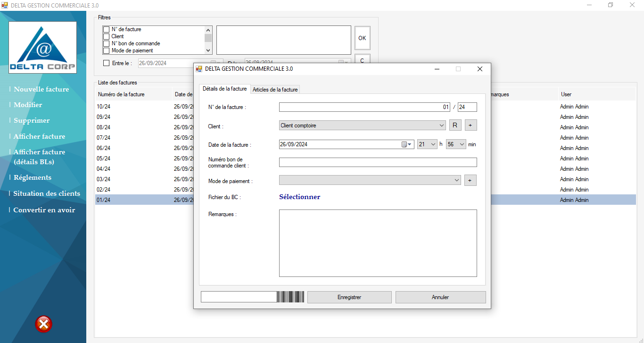
Task: Click Numéro bon de commande client field
Action: [378, 162]
